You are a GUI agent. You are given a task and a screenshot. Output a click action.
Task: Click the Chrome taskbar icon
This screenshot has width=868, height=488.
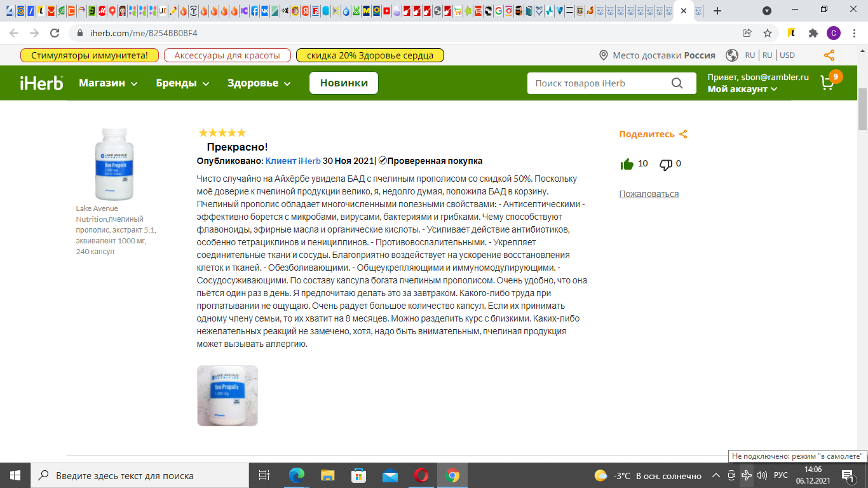[452, 475]
